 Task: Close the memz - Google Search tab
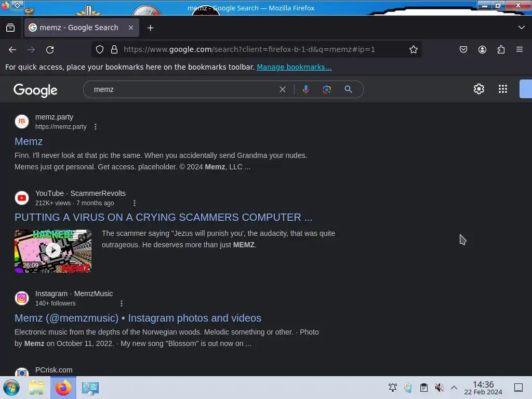click(131, 28)
